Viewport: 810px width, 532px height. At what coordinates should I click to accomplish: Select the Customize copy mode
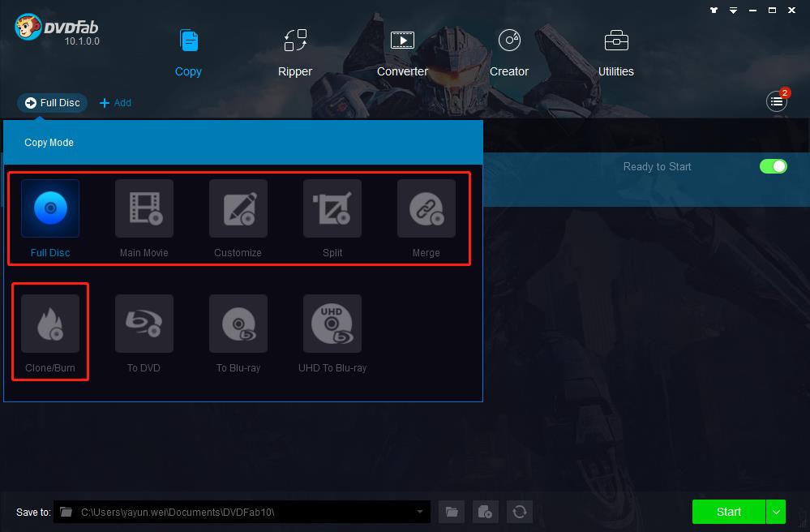pos(238,208)
